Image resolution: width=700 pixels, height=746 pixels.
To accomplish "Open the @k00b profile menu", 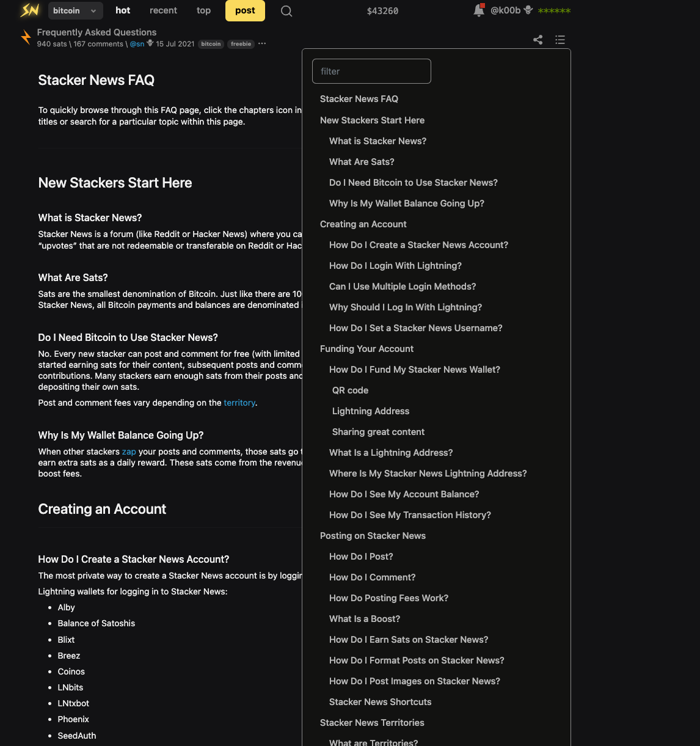I will point(506,10).
